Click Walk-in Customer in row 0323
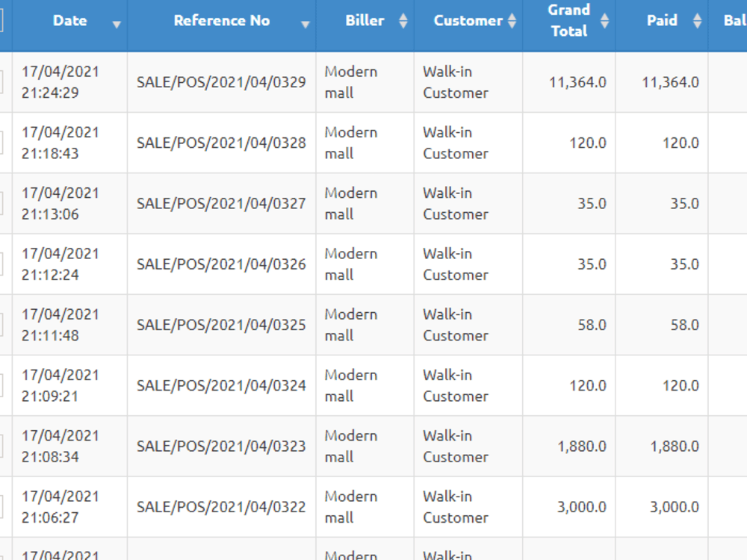This screenshot has width=747, height=560. point(456,447)
